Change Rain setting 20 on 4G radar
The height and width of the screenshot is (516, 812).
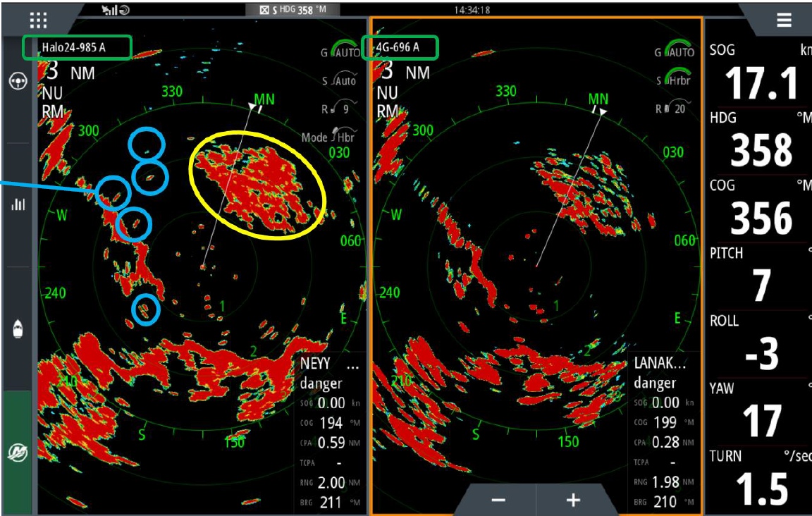[x=675, y=109]
